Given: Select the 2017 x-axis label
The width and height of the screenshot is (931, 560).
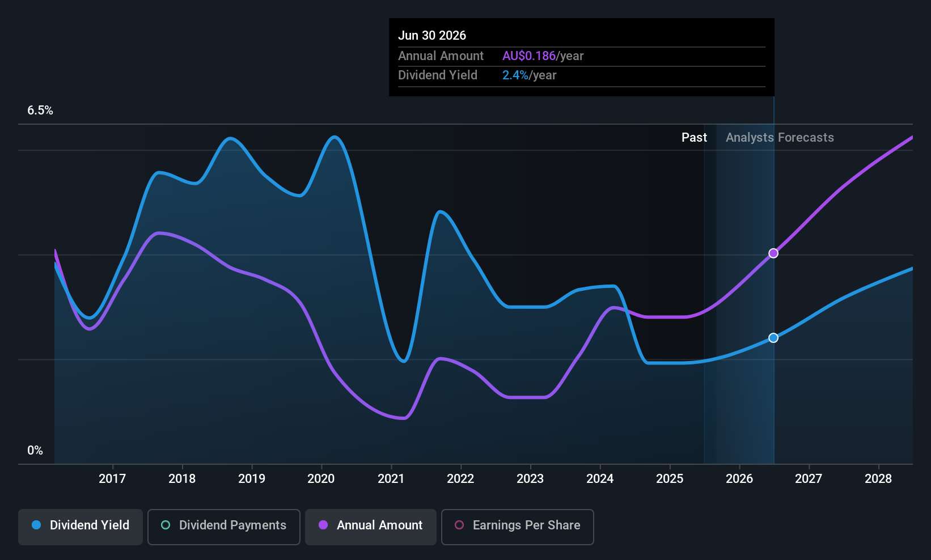Looking at the screenshot, I should click(x=112, y=479).
